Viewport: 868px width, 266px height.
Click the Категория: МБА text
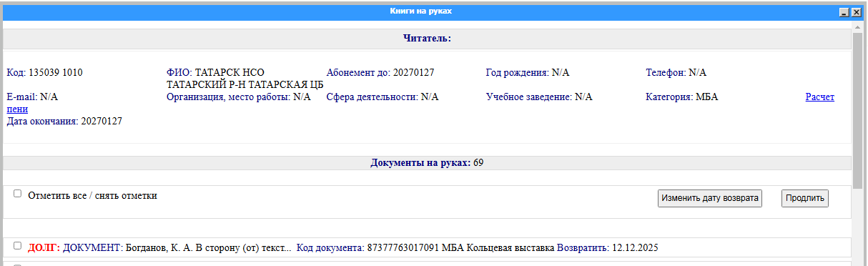[x=681, y=97]
